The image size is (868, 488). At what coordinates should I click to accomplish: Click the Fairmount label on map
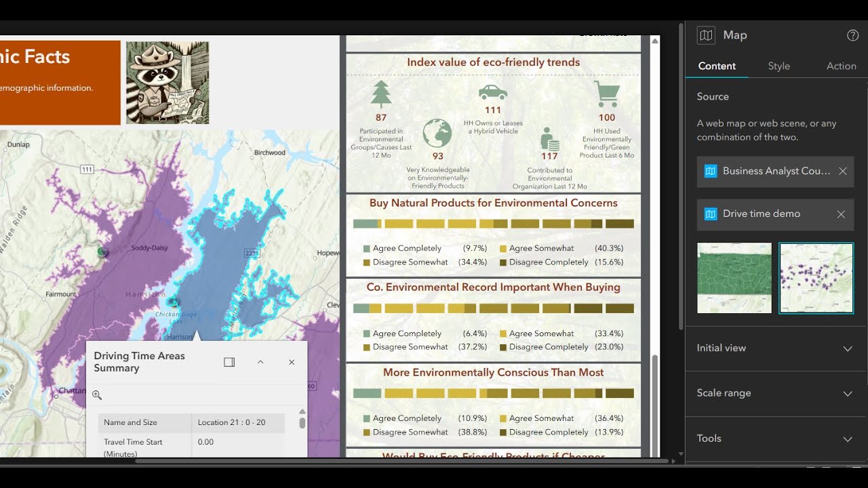61,294
